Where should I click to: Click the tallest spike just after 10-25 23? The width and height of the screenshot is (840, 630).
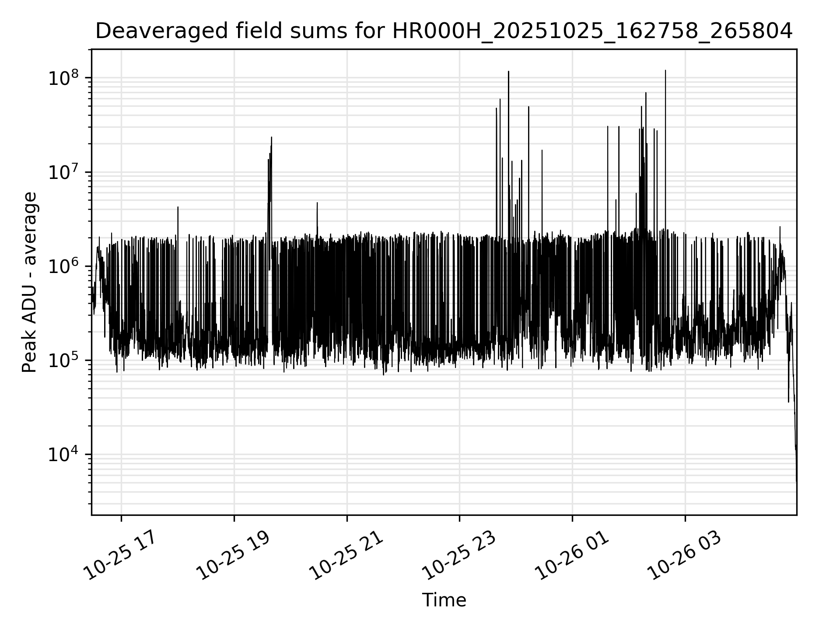[508, 73]
